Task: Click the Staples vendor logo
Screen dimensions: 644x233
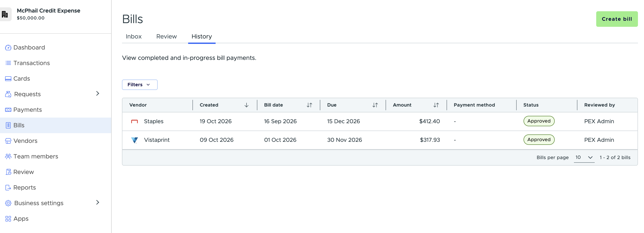Action: [x=135, y=121]
